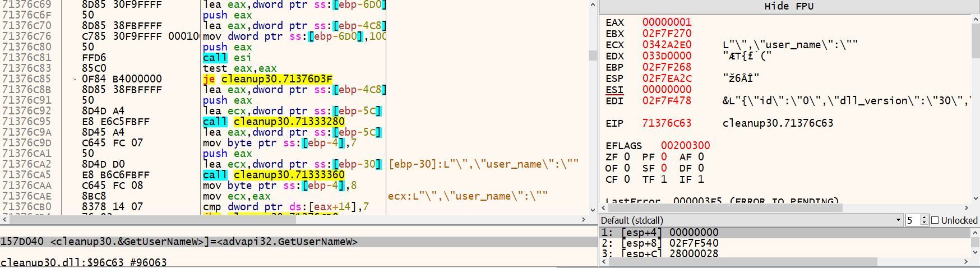Open the Default (stdcall) calling convention dropdown
Image resolution: width=980 pixels, height=268 pixels.
(x=898, y=220)
